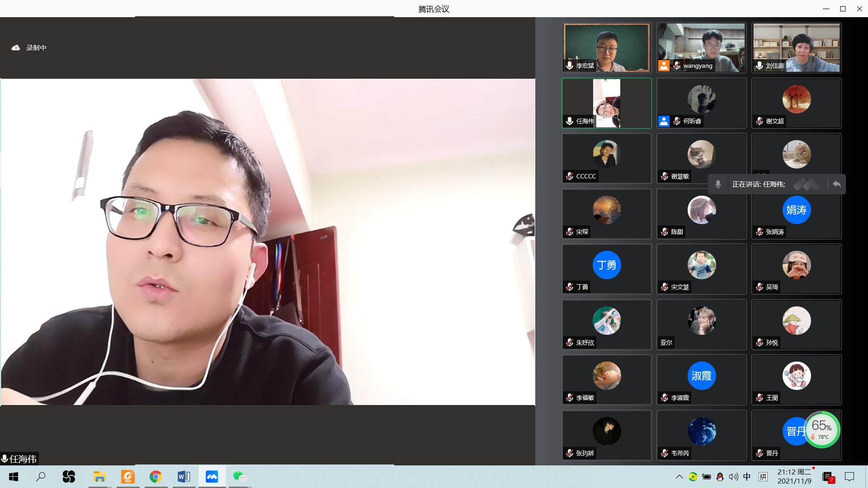Click the cloud recording status icon
The width and height of the screenshot is (868, 488).
coord(16,48)
